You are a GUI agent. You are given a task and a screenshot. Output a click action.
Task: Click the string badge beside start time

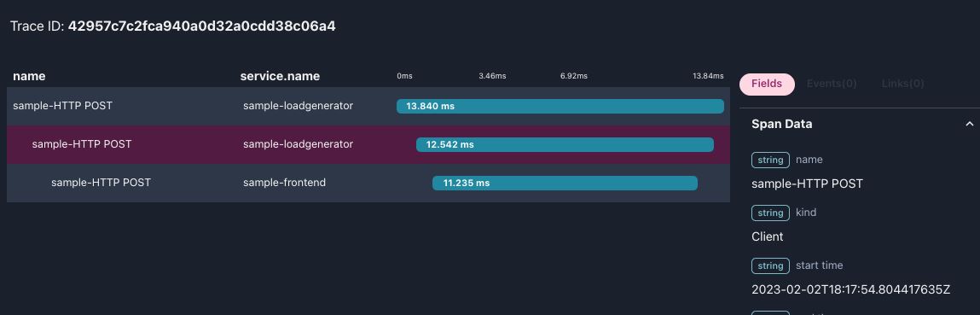pos(771,265)
